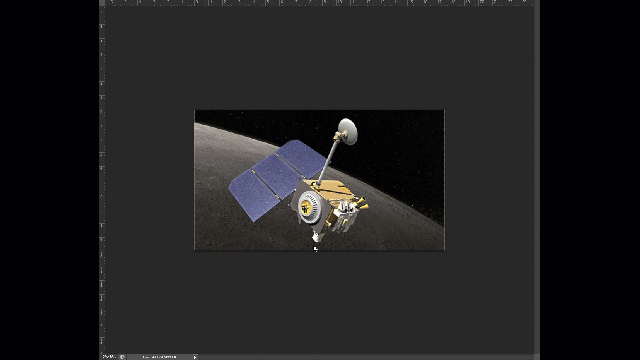The width and height of the screenshot is (640, 360).
Task: Click the document info text in status bar
Action: 160,357
